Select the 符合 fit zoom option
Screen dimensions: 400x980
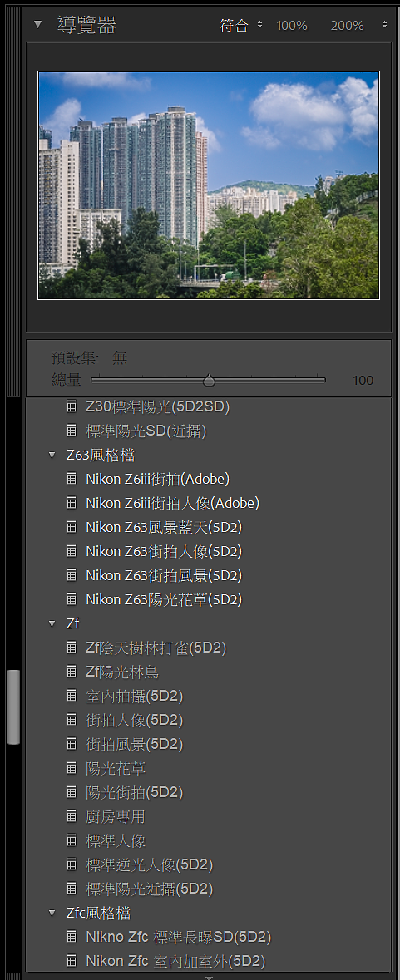[x=234, y=26]
